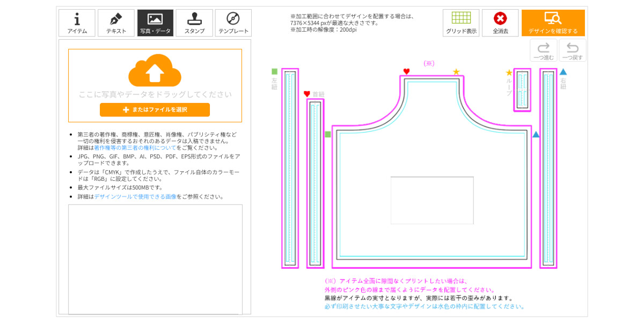The width and height of the screenshot is (644, 322).
Task: Select the 左紐 left strap design area
Action: (x=290, y=168)
